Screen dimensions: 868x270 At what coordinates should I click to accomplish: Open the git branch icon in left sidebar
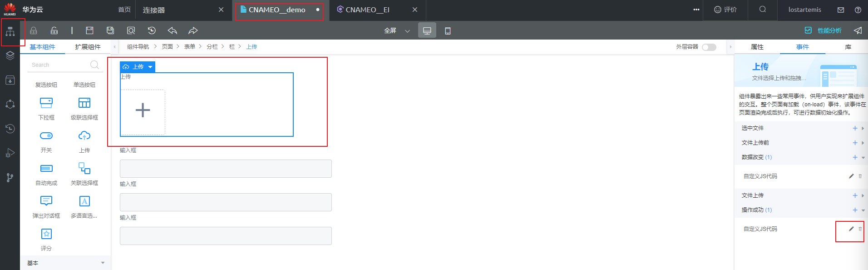(x=10, y=178)
